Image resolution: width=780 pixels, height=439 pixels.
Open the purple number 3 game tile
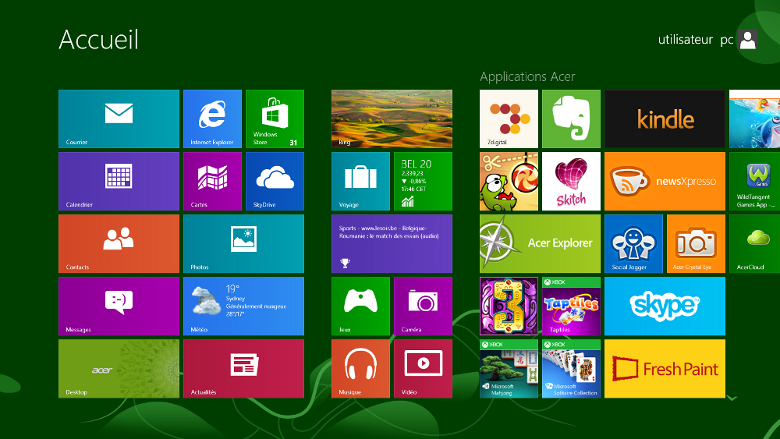tap(509, 306)
